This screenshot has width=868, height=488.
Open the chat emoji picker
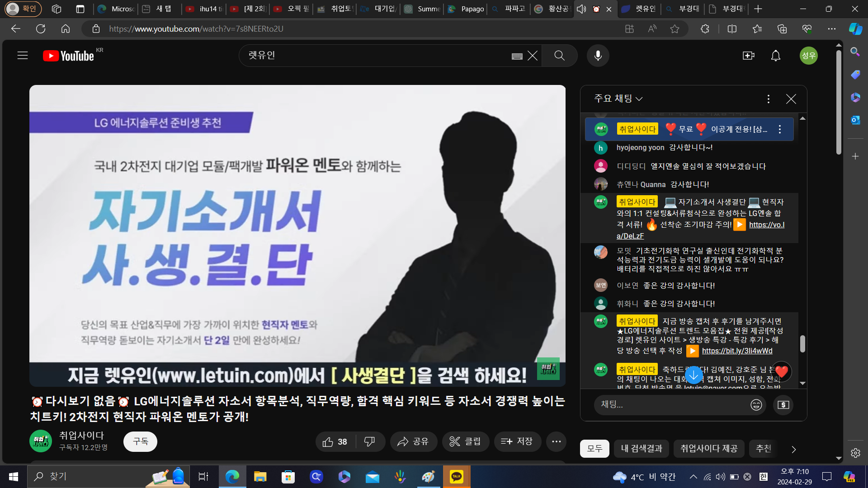[756, 405]
